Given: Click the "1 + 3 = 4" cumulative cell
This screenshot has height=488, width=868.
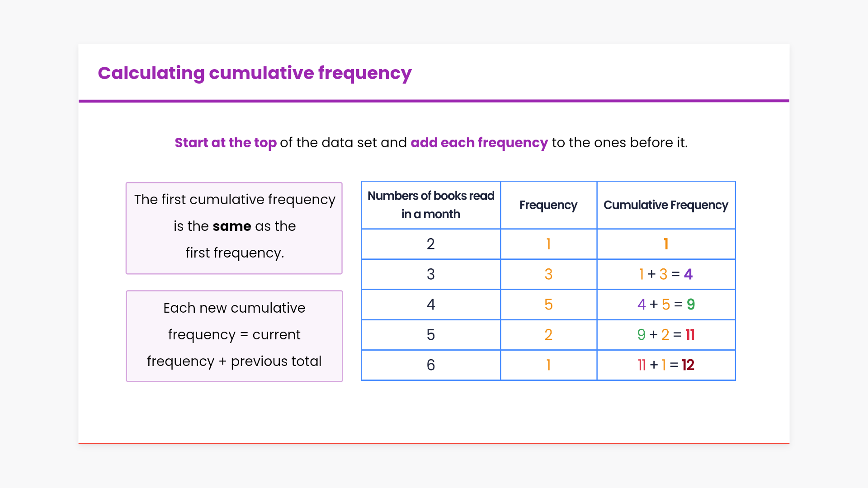Looking at the screenshot, I should click(x=665, y=275).
